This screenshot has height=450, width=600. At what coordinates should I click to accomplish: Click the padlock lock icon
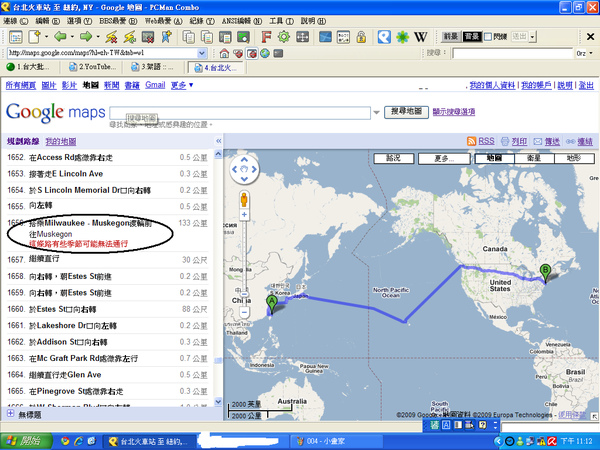coord(361,37)
